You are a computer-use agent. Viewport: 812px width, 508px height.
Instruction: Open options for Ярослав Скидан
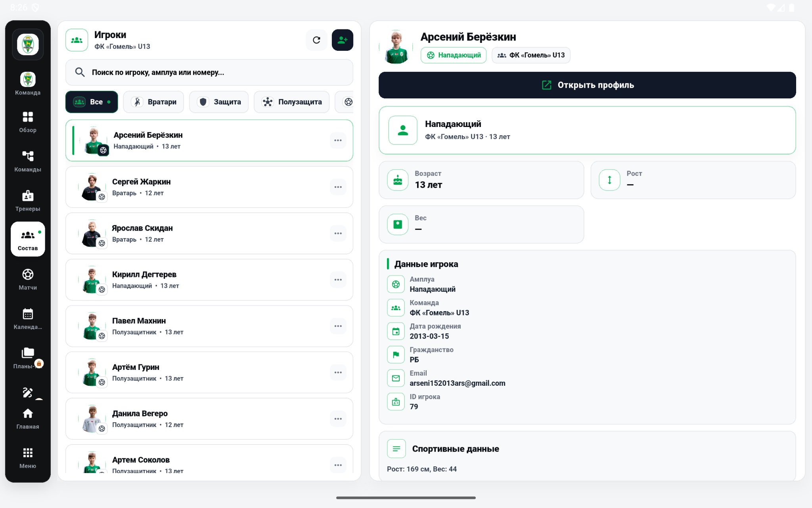coord(338,233)
